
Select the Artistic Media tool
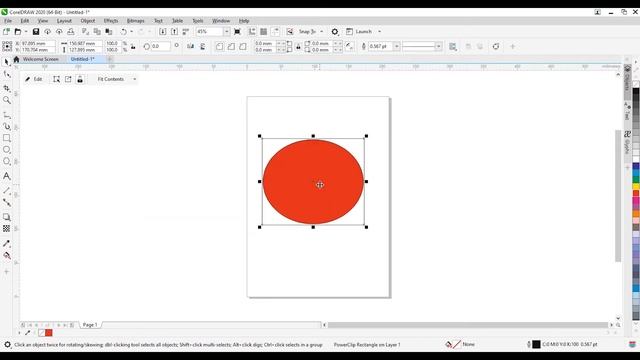7,127
